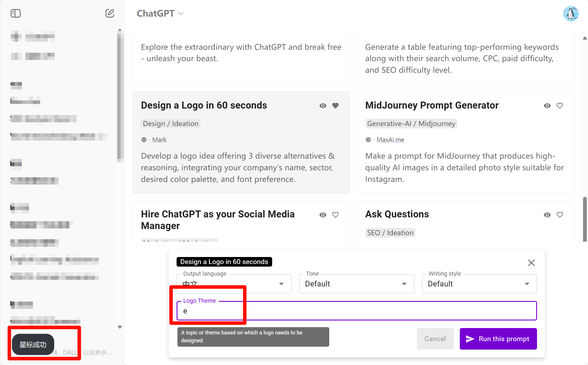Screen dimensions: 588x365
Task: Click the sidebar scroll up arrow
Action: point(120,30)
